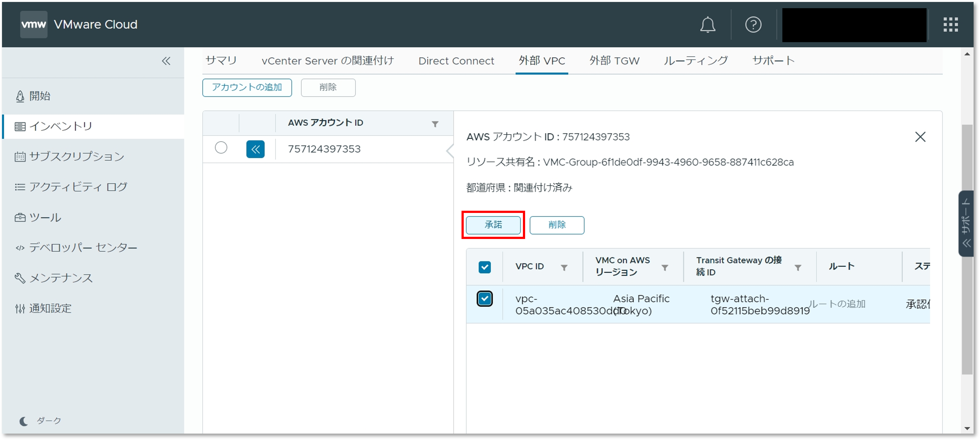The image size is (980, 440).
Task: Click the tgw-attach-0f52115beb99d8919 cell
Action: (760, 305)
